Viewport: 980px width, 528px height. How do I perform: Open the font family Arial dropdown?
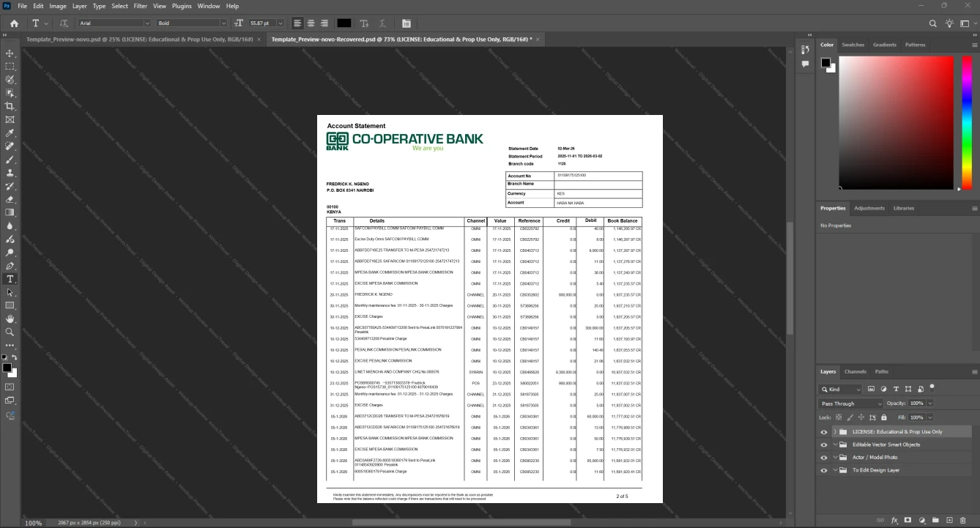coord(147,23)
